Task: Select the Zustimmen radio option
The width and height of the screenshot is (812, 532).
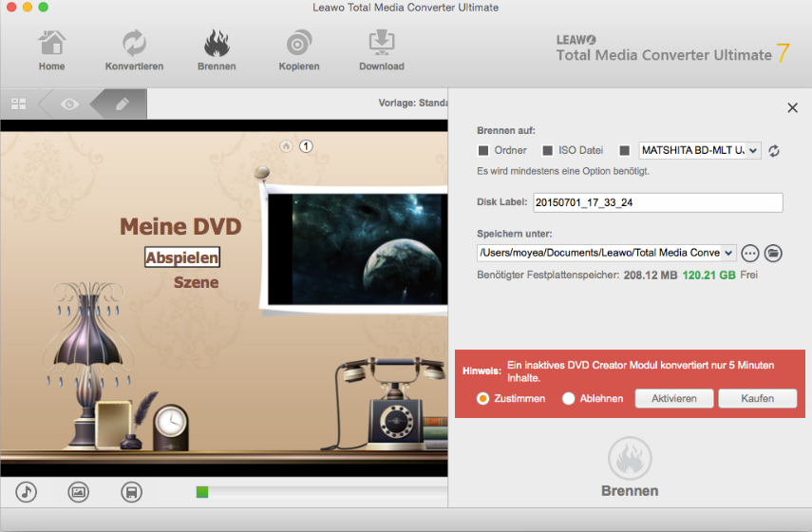Action: 482,398
